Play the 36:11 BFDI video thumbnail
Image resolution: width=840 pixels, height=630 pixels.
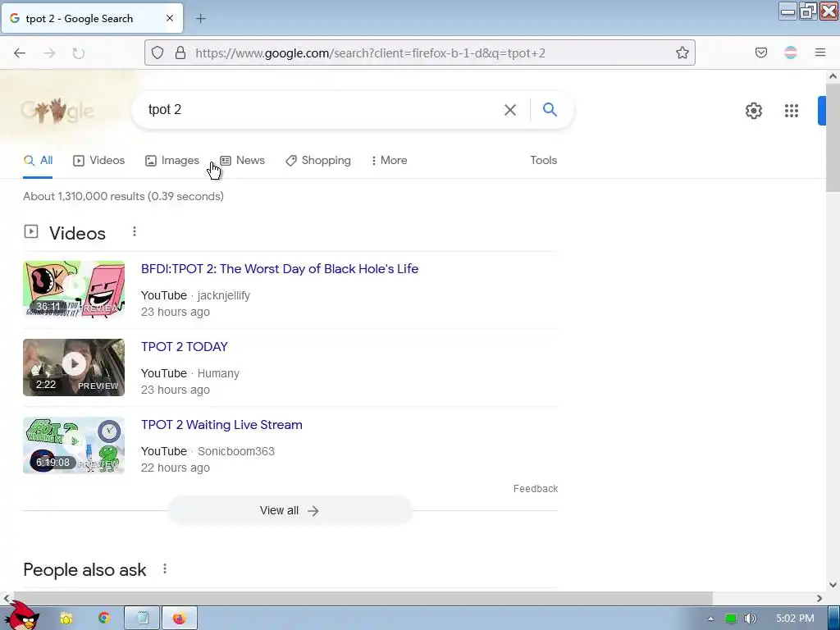74,290
